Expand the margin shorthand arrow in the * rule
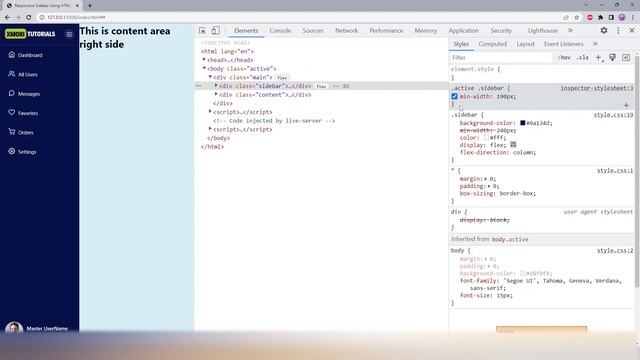The width and height of the screenshot is (640, 360). [486, 179]
